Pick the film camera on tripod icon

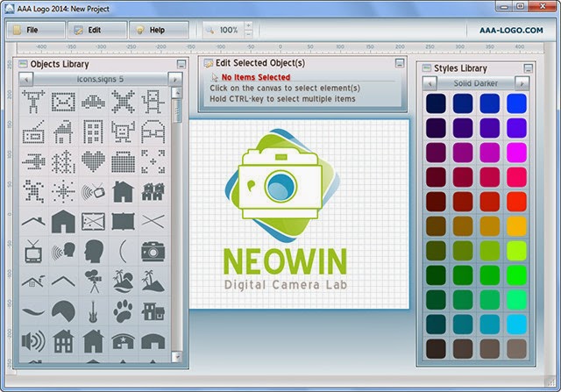point(94,282)
